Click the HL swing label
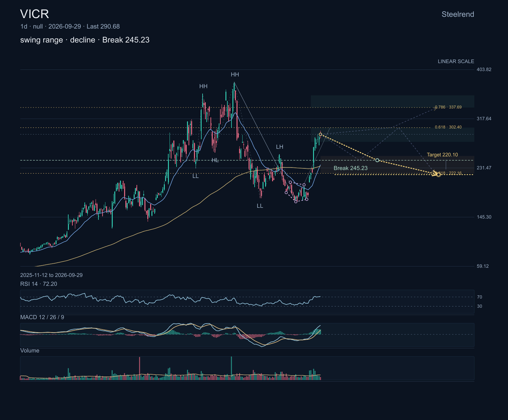Image resolution: width=508 pixels, height=420 pixels. 215,160
